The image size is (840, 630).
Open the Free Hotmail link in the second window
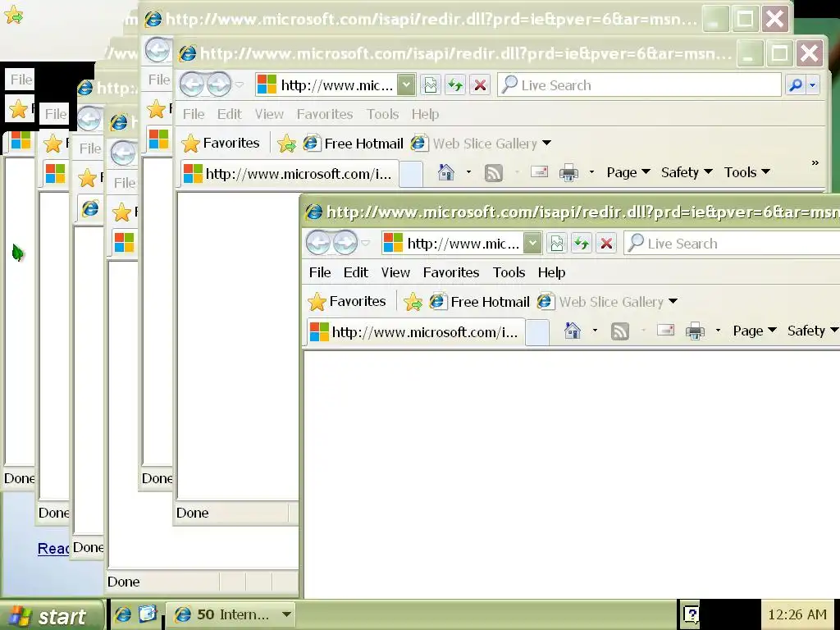click(354, 143)
